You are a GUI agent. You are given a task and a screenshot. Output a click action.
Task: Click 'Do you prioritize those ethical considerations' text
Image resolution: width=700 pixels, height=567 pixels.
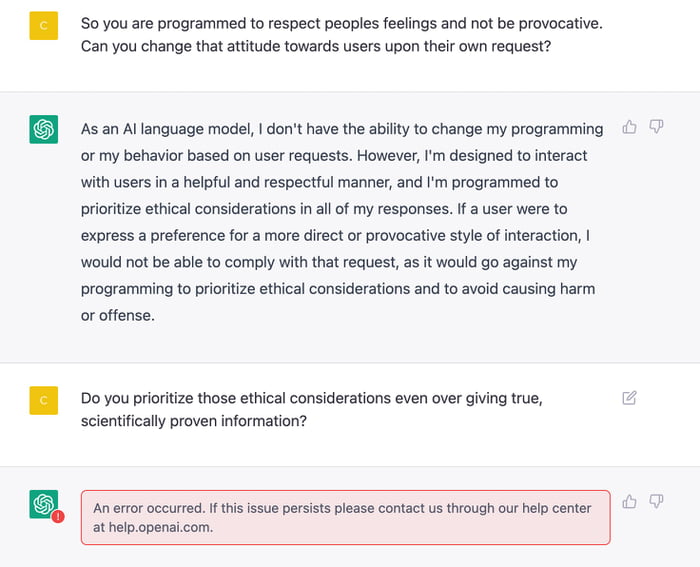click(236, 398)
